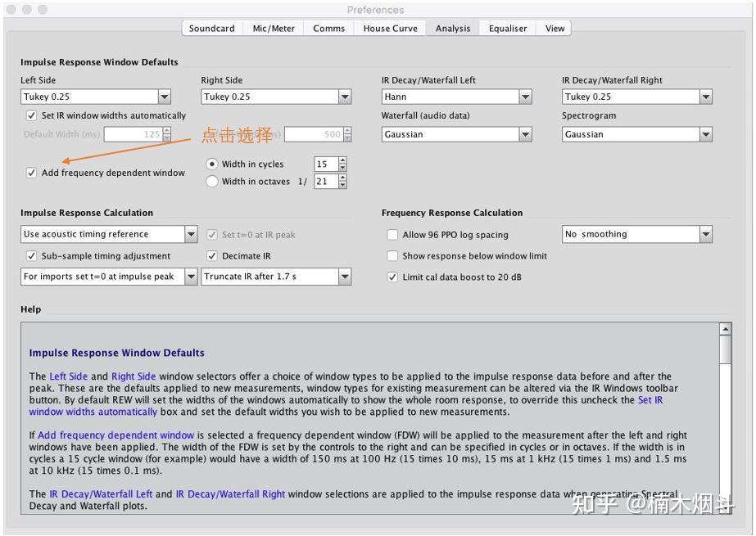756x536 pixels.
Task: Enable Allow 96 PPO log spacing
Action: (x=392, y=235)
